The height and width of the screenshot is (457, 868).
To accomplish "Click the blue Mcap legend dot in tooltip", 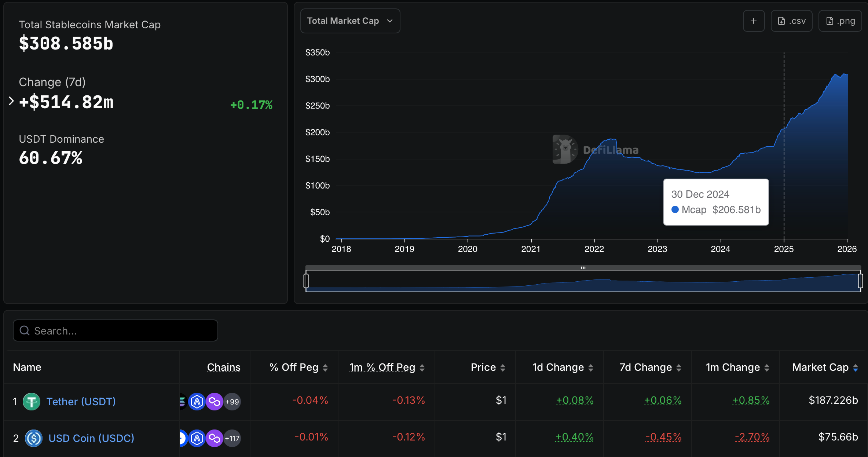I will [675, 209].
